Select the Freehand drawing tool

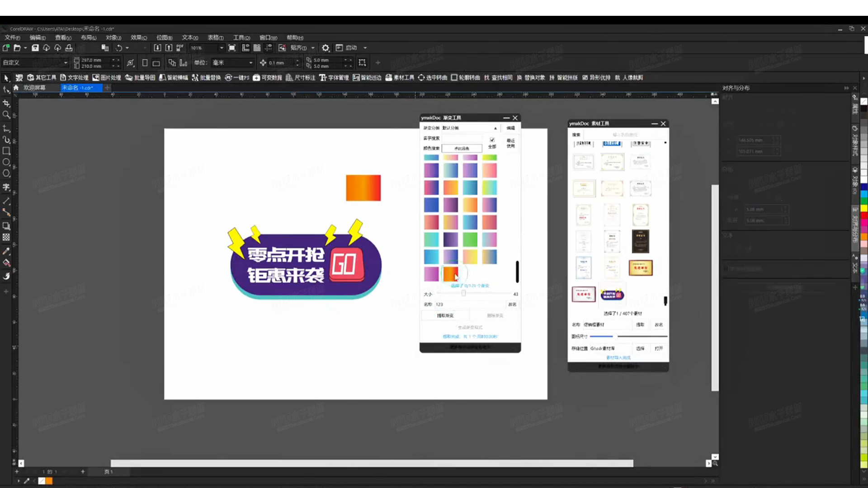[6, 129]
